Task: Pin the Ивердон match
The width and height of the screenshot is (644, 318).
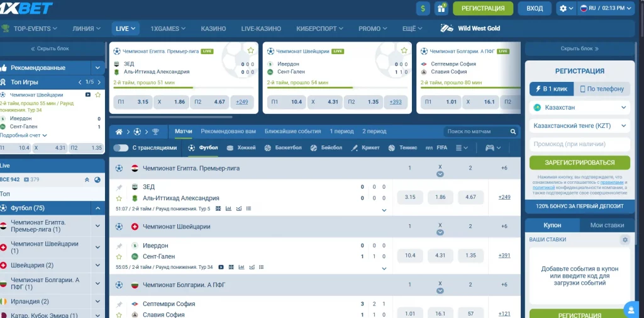Action: pos(119,246)
